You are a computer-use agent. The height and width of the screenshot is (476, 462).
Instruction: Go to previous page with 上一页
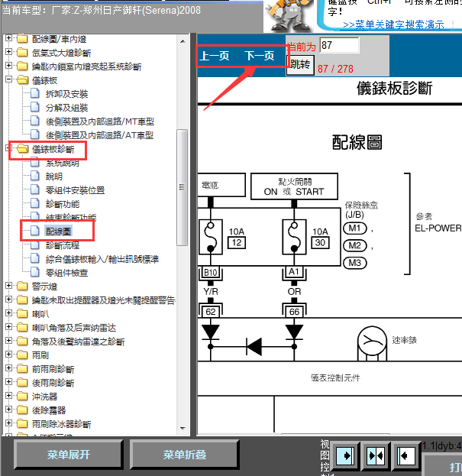click(x=215, y=56)
